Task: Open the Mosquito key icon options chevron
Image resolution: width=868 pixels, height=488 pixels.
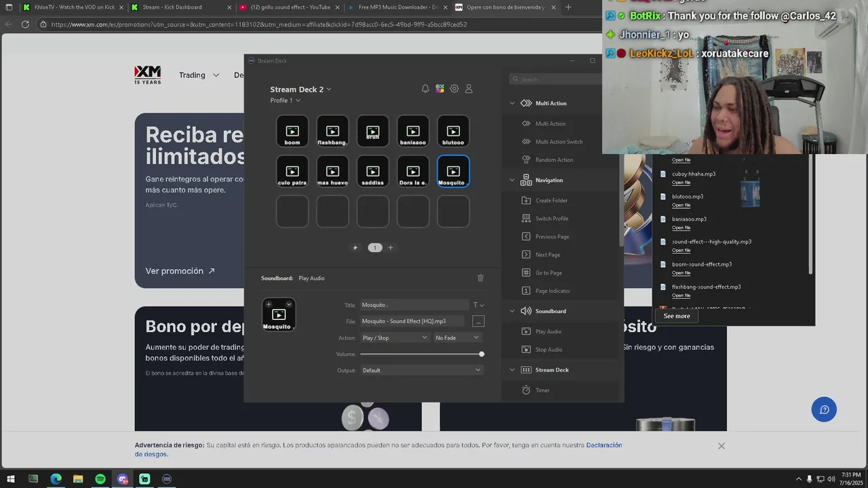Action: pyautogui.click(x=289, y=304)
